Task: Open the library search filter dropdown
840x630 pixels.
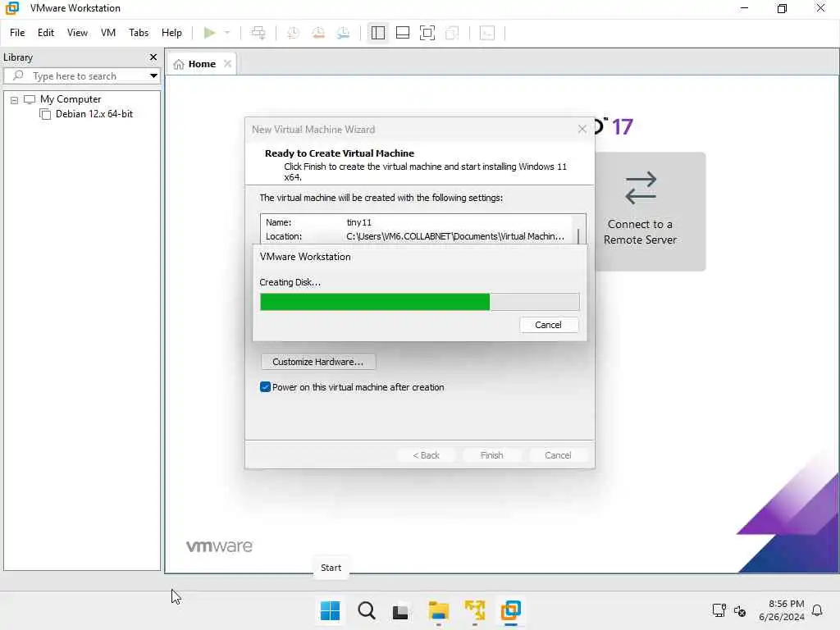Action: (x=153, y=75)
